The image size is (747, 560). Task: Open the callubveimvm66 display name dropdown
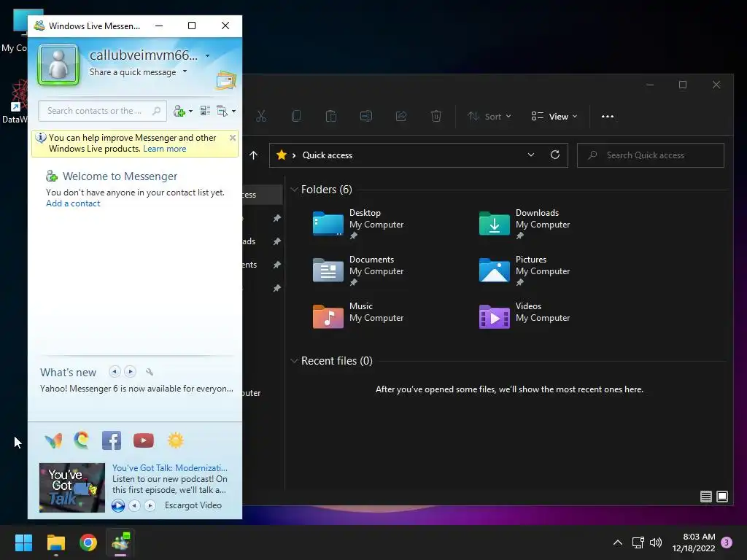(x=208, y=55)
